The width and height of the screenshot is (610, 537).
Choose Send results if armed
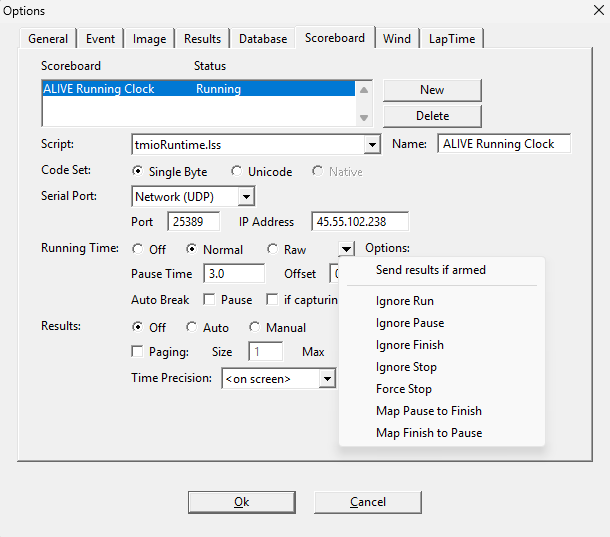coord(442,270)
